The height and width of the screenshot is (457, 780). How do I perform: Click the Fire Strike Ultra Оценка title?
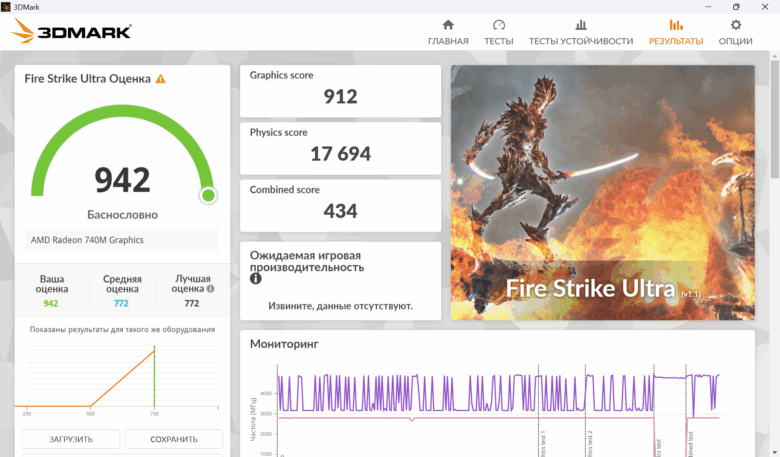(x=87, y=79)
